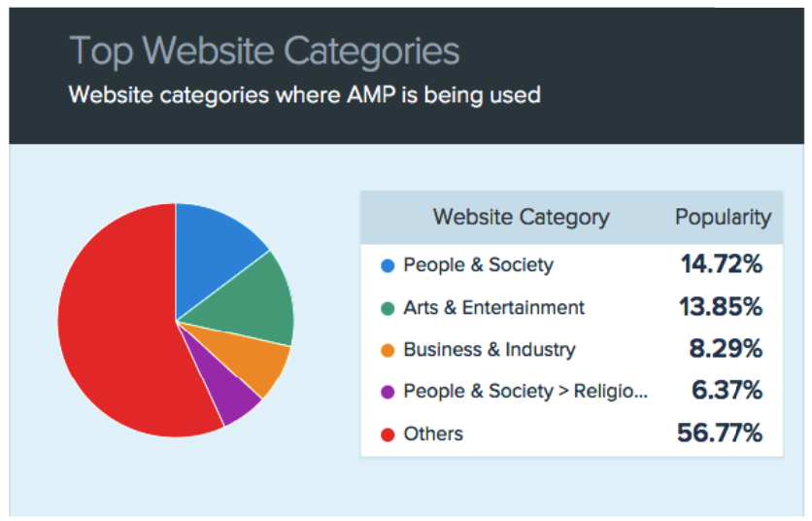This screenshot has width=812, height=521.
Task: Click the blue People & Society legend dot
Action: coord(388,266)
